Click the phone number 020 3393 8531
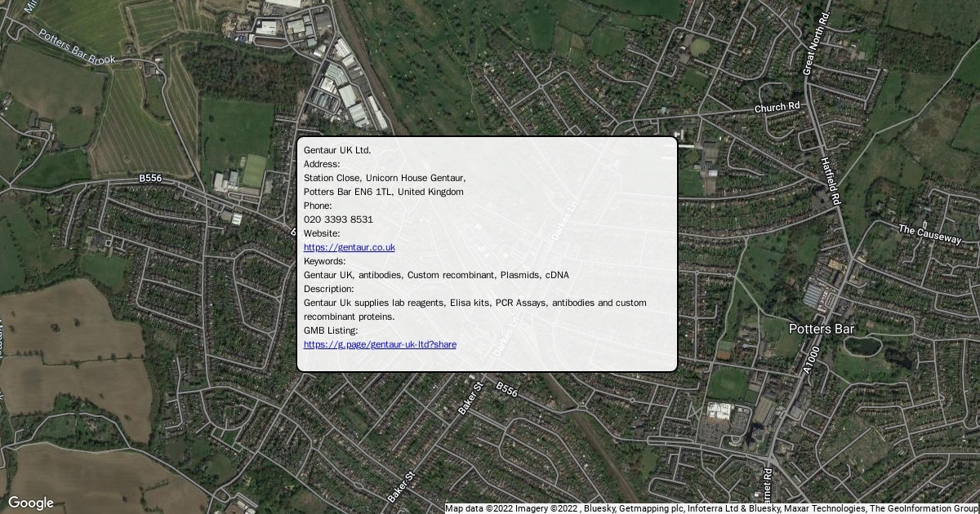Viewport: 980px width, 514px height. pyautogui.click(x=338, y=219)
